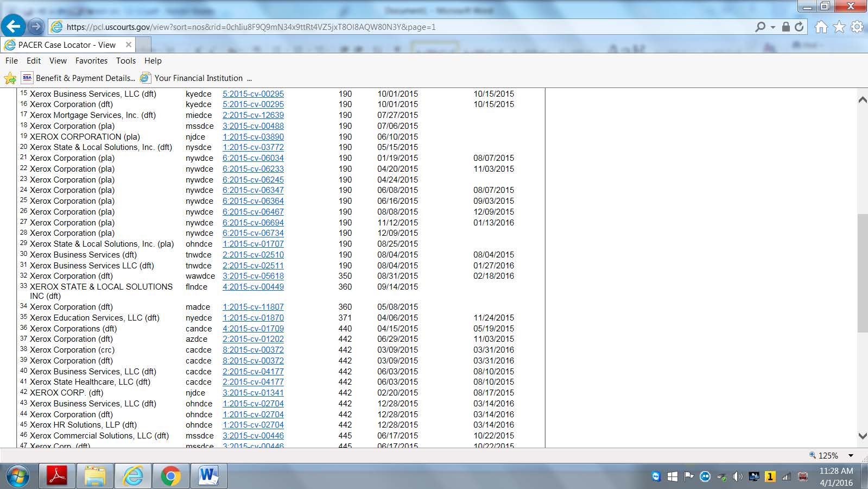This screenshot has width=868, height=489.
Task: Click the search magnifier in address bar
Action: pos(761,27)
